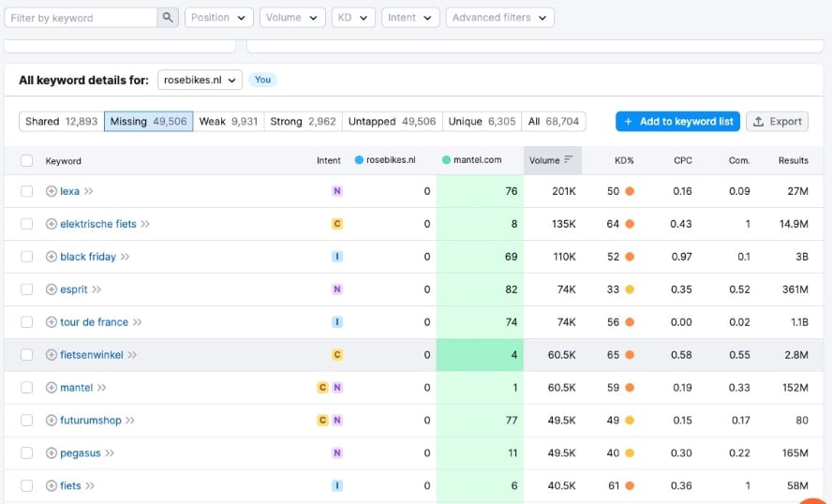Click Add to keyword list button
Image resolution: width=832 pixels, height=504 pixels.
pyautogui.click(x=677, y=122)
